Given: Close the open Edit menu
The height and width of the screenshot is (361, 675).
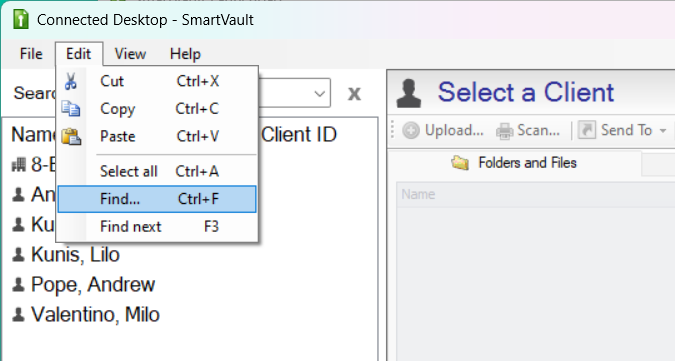Looking at the screenshot, I should [79, 54].
